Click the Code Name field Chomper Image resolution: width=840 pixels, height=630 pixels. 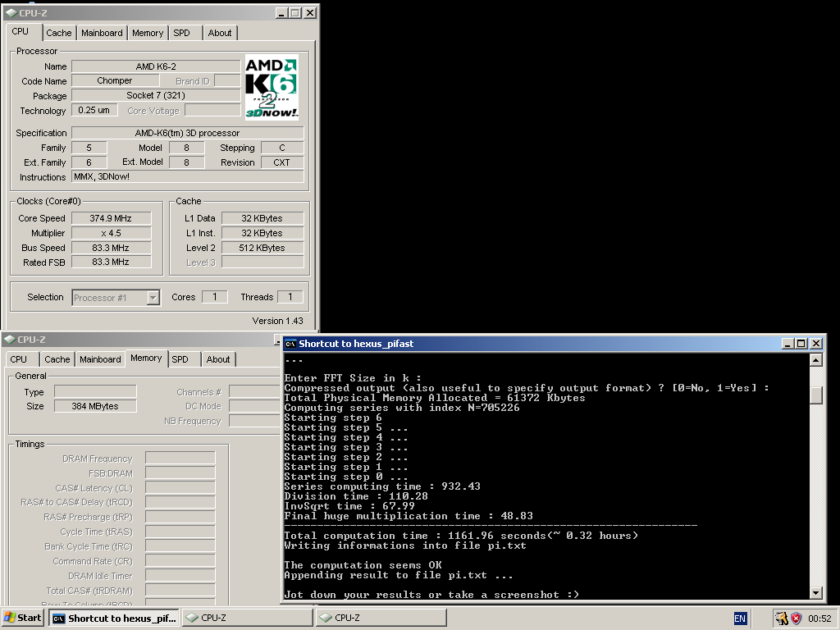coord(115,80)
